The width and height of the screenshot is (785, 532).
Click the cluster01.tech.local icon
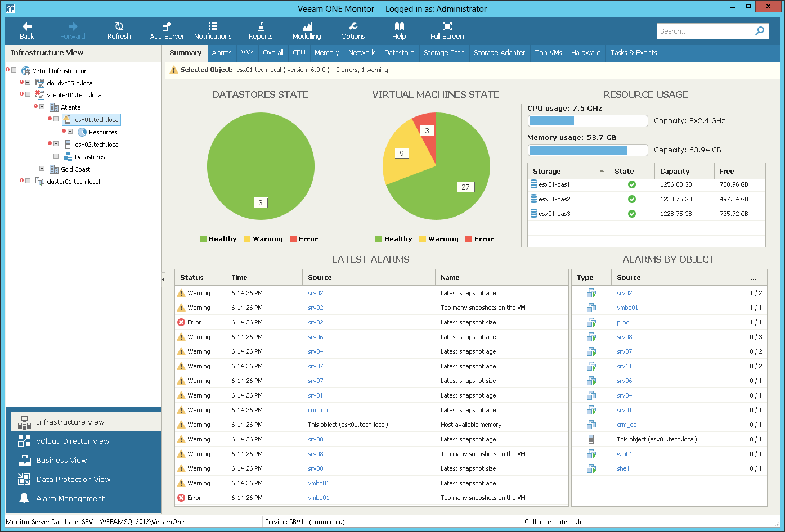point(40,182)
